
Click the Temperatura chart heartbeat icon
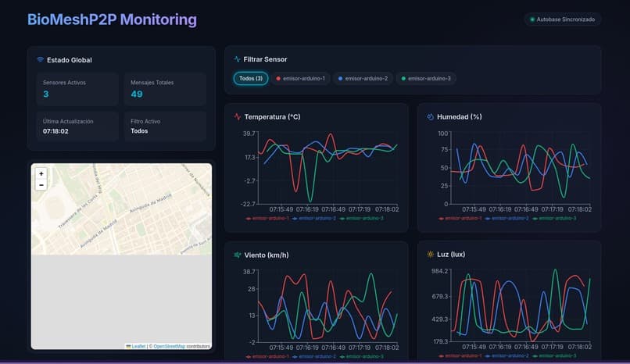[238, 117]
